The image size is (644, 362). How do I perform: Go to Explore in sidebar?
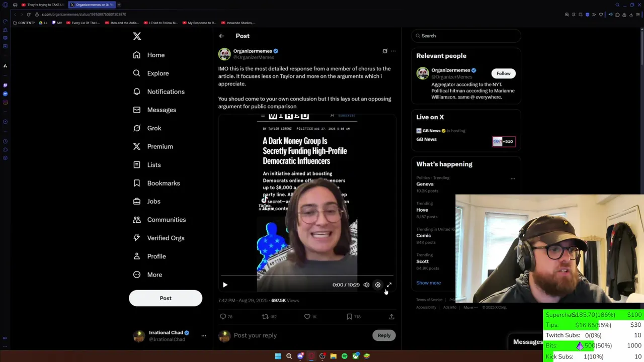(151, 73)
